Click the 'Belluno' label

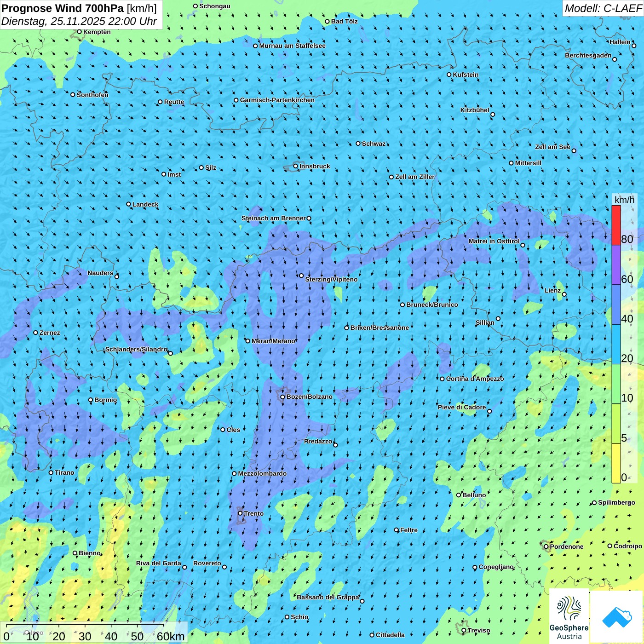[x=474, y=495]
